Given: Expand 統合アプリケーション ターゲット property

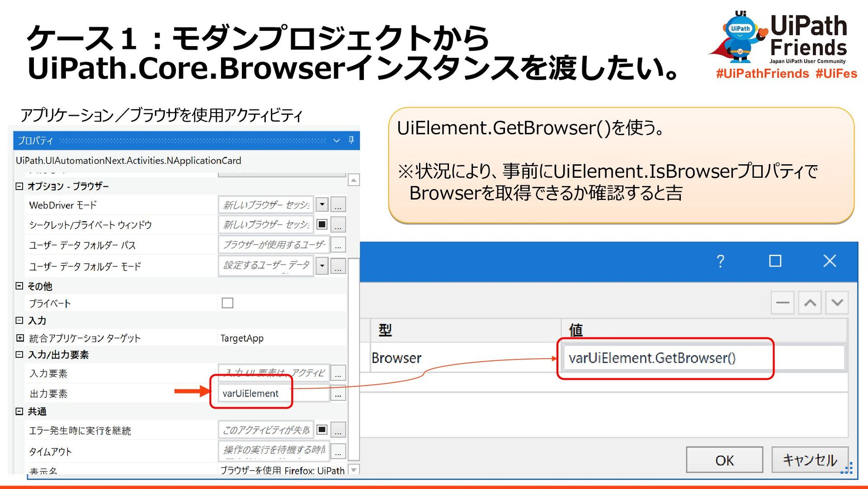Looking at the screenshot, I should pyautogui.click(x=19, y=338).
